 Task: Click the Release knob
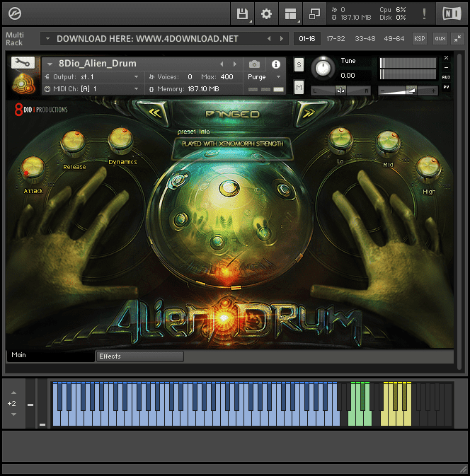[73, 143]
